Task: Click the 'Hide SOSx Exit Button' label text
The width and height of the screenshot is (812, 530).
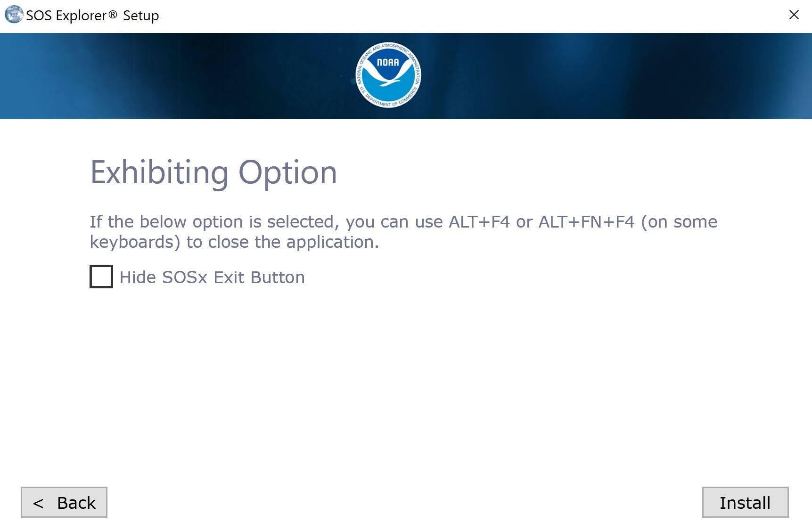Action: [212, 277]
